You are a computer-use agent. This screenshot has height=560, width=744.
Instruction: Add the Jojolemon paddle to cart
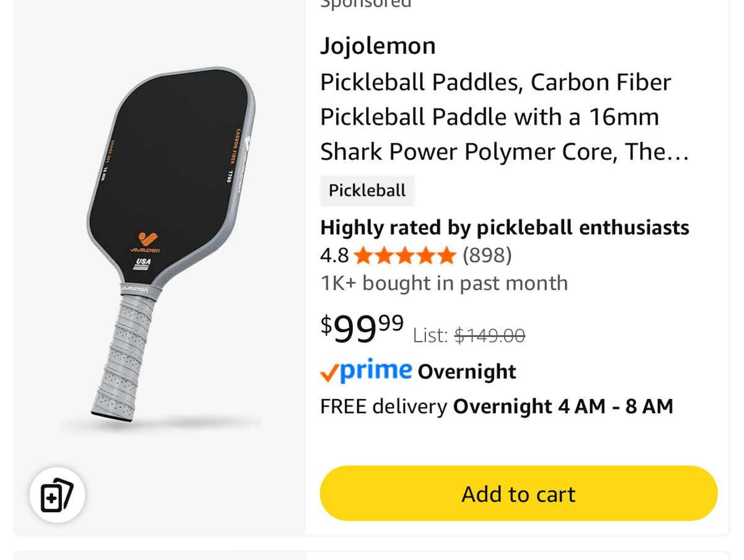[518, 494]
